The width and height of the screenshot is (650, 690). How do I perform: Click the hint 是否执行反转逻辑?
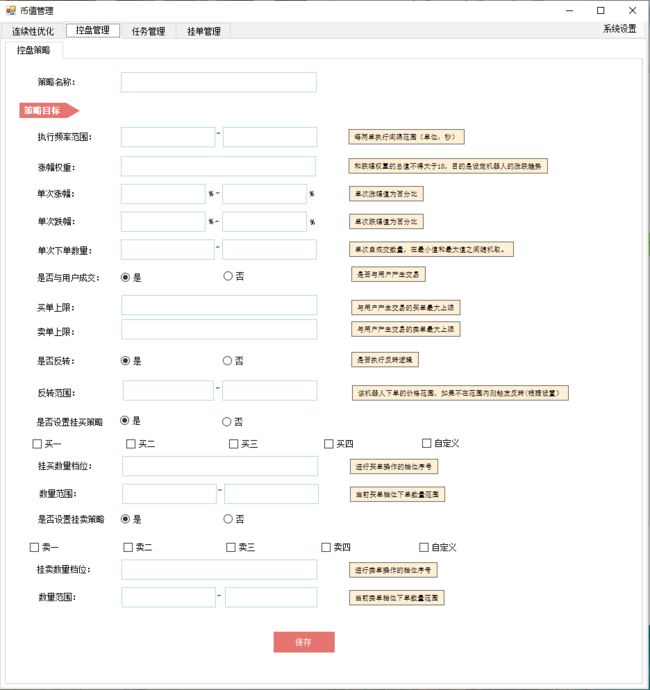[385, 360]
